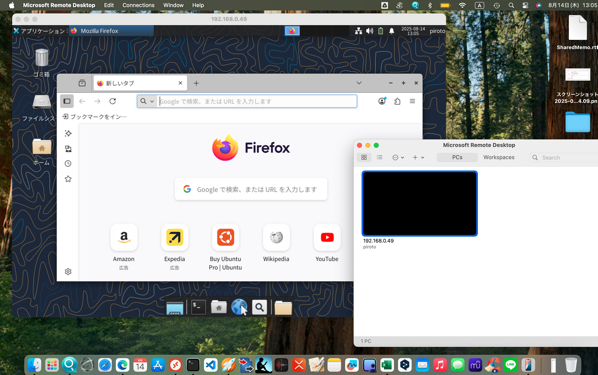
Task: Switch to grid view in Remote Desktop
Action: click(364, 157)
